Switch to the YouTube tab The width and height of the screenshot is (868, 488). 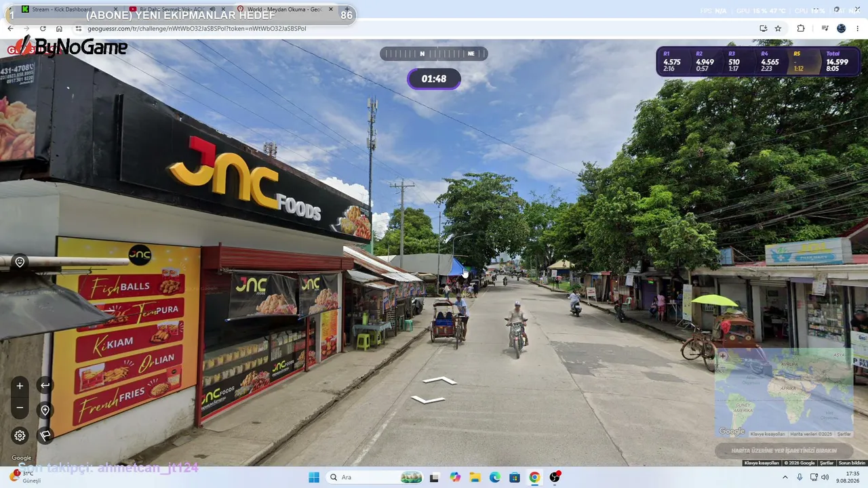[x=176, y=9]
